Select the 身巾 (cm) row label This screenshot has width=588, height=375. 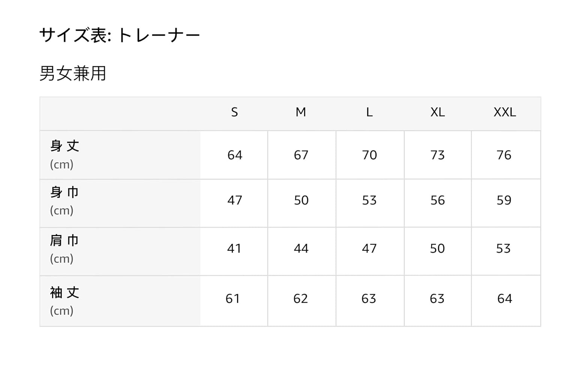pyautogui.click(x=65, y=201)
